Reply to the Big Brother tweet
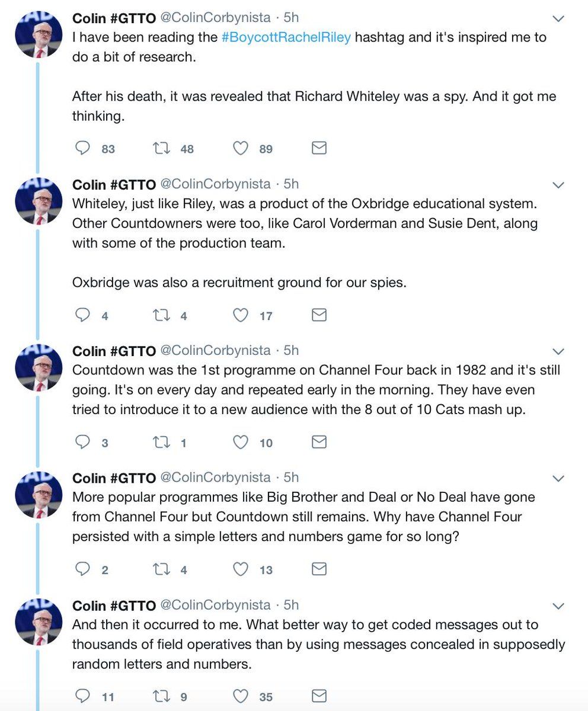Image resolution: width=588 pixels, height=711 pixels. point(82,569)
